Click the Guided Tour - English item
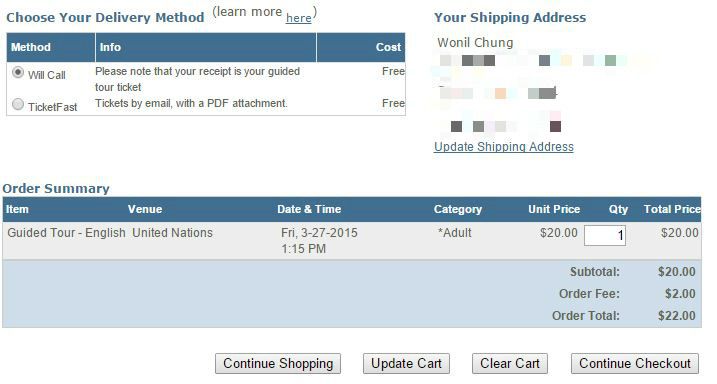This screenshot has height=384, width=717. click(66, 233)
